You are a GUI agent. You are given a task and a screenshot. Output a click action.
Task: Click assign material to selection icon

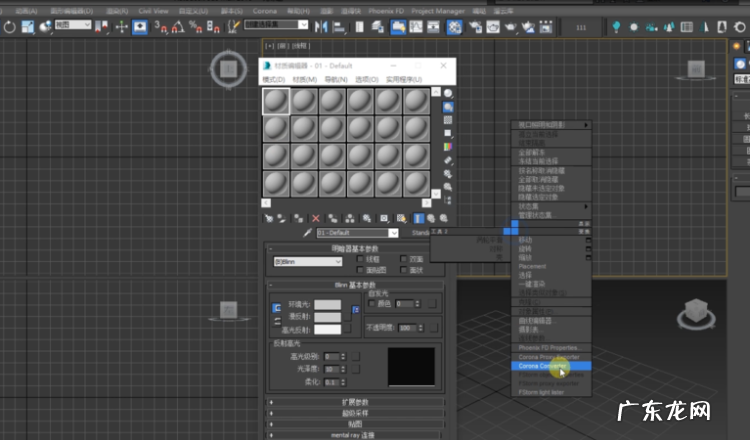298,219
